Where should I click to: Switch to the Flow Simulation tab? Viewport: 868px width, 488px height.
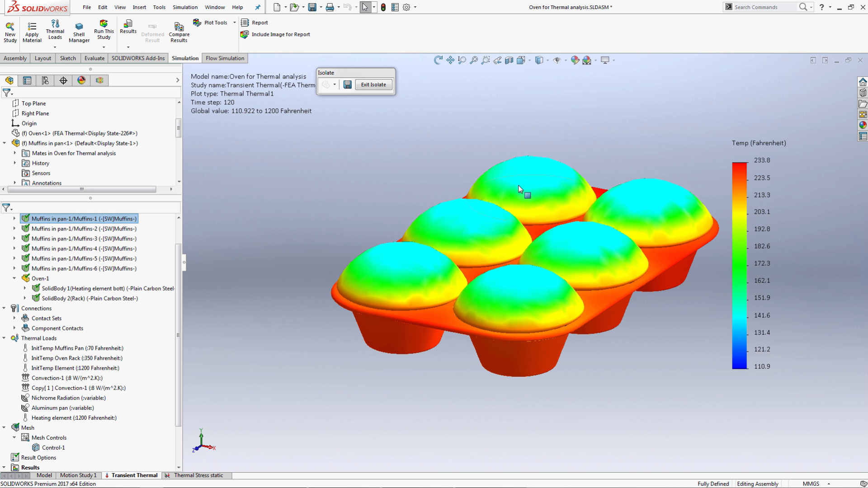(x=225, y=58)
